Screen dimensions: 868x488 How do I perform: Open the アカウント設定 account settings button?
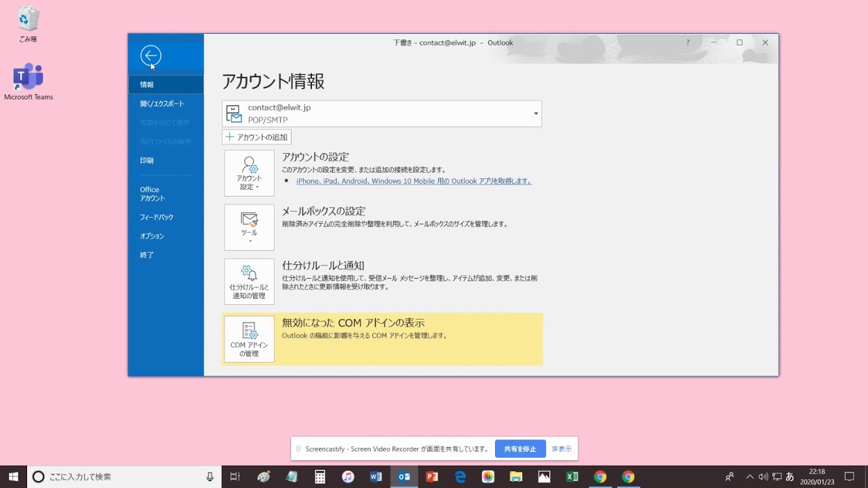pos(250,174)
